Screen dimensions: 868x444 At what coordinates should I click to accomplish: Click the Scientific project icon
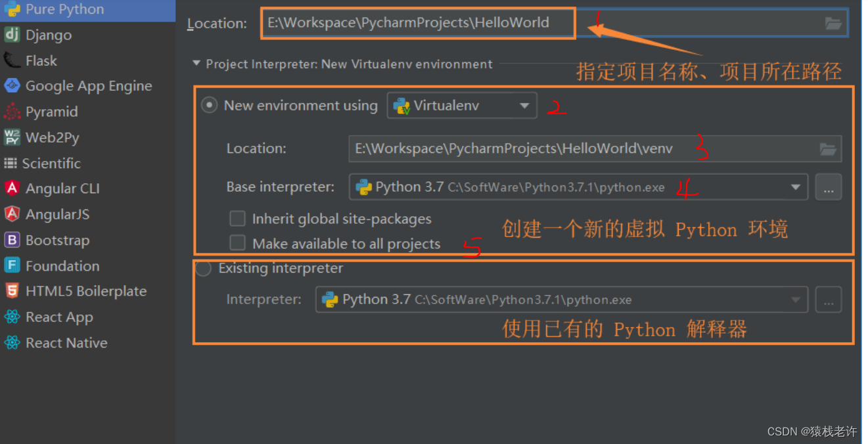[11, 163]
